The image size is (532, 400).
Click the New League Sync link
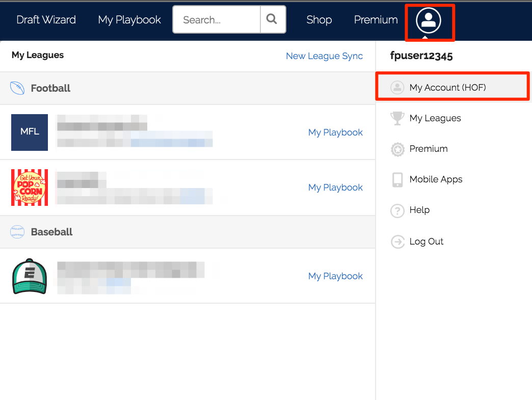pos(324,56)
